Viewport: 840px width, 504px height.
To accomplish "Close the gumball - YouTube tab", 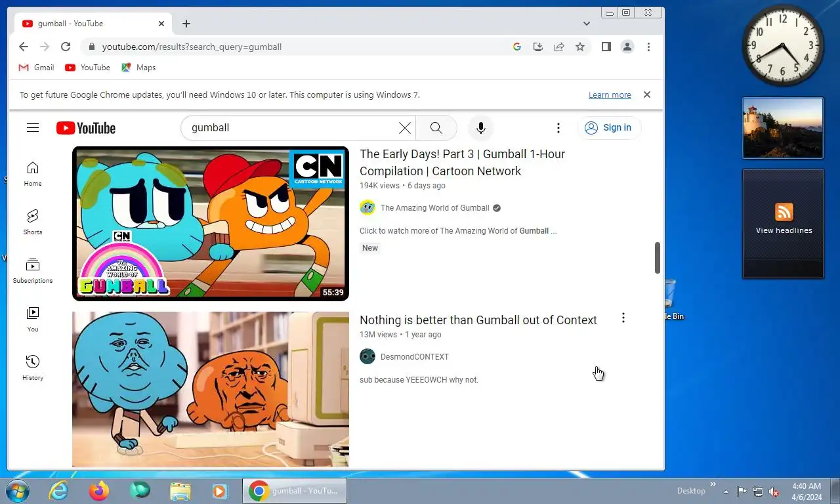I will tap(161, 24).
